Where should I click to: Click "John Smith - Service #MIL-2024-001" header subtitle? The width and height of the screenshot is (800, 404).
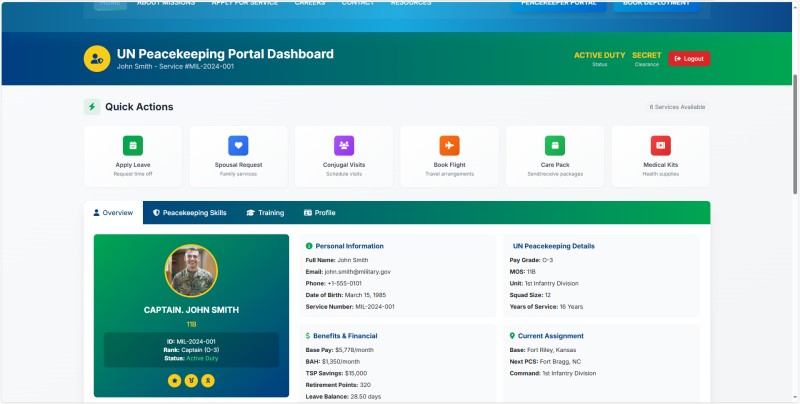tap(176, 66)
